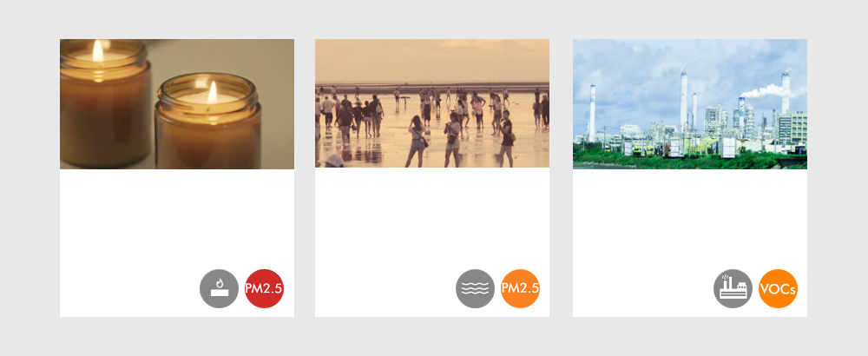Click the smoke plume in factory photo
The width and height of the screenshot is (868, 356).
click(x=766, y=92)
